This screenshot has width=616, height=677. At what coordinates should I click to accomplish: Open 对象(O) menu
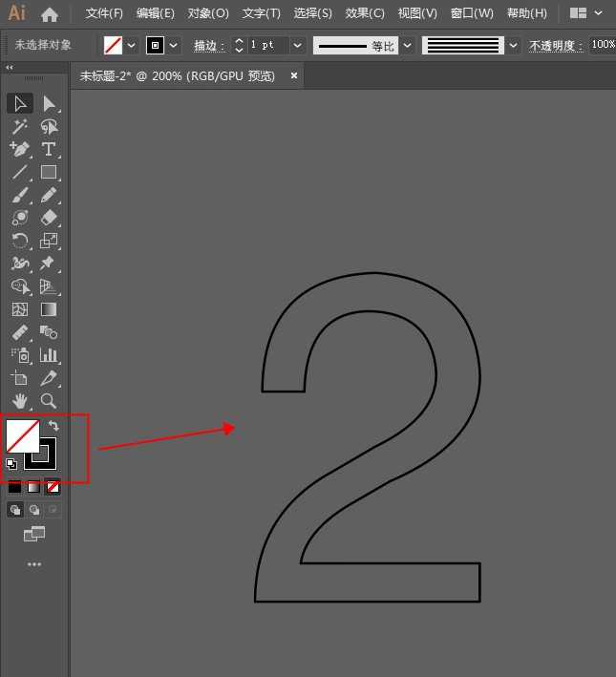208,13
